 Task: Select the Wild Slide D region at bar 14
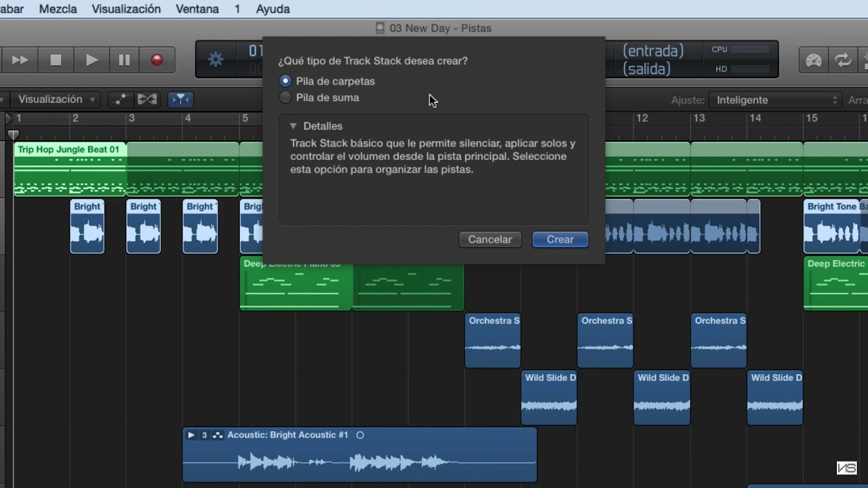click(775, 398)
